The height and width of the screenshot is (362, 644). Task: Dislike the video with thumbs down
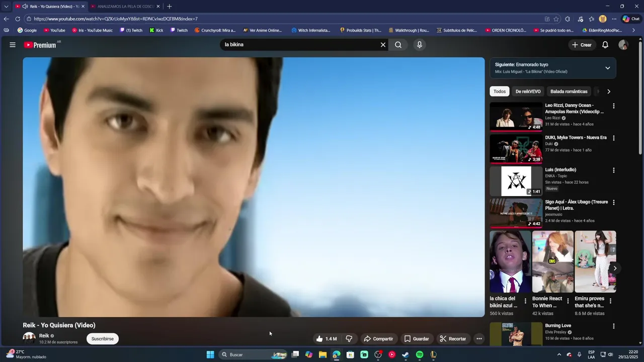(x=349, y=339)
